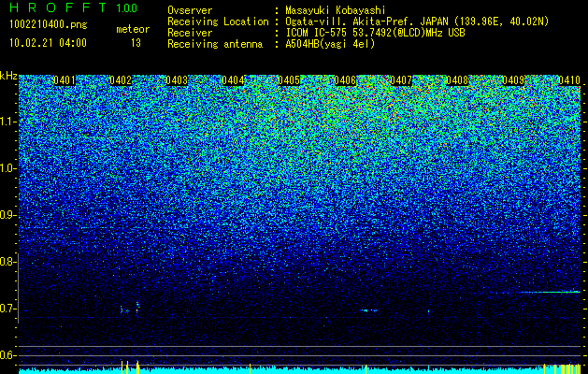Click the long meteor echo line near 0410
588x374 pixels.
coord(550,292)
